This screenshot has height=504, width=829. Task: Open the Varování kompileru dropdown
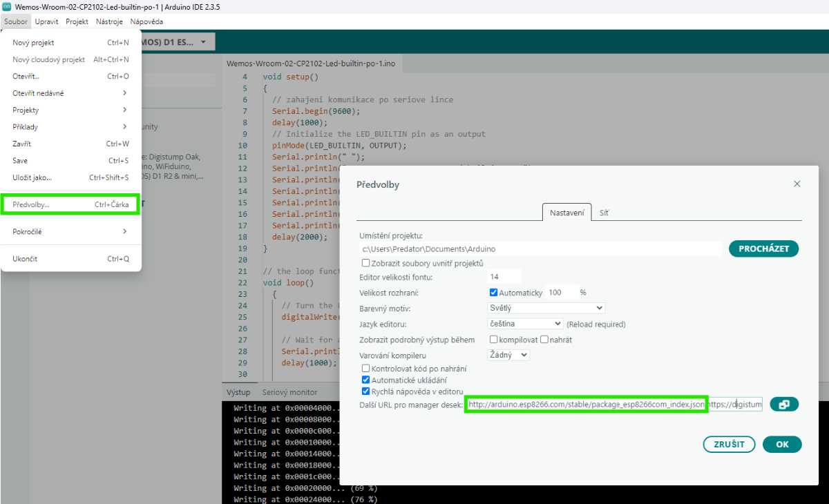click(x=508, y=355)
